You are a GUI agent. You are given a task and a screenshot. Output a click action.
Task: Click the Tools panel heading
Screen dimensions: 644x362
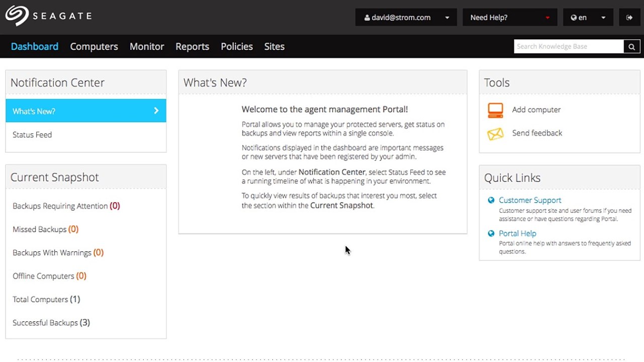(x=497, y=82)
